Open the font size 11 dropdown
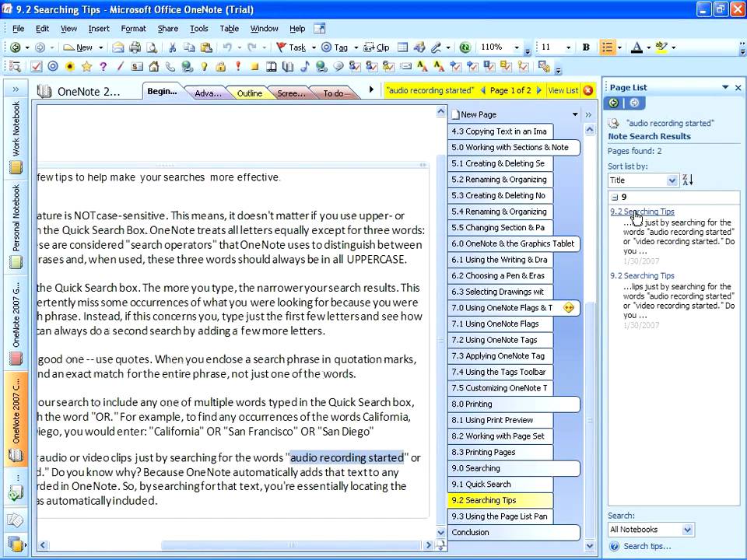The width and height of the screenshot is (747, 560). [x=568, y=47]
